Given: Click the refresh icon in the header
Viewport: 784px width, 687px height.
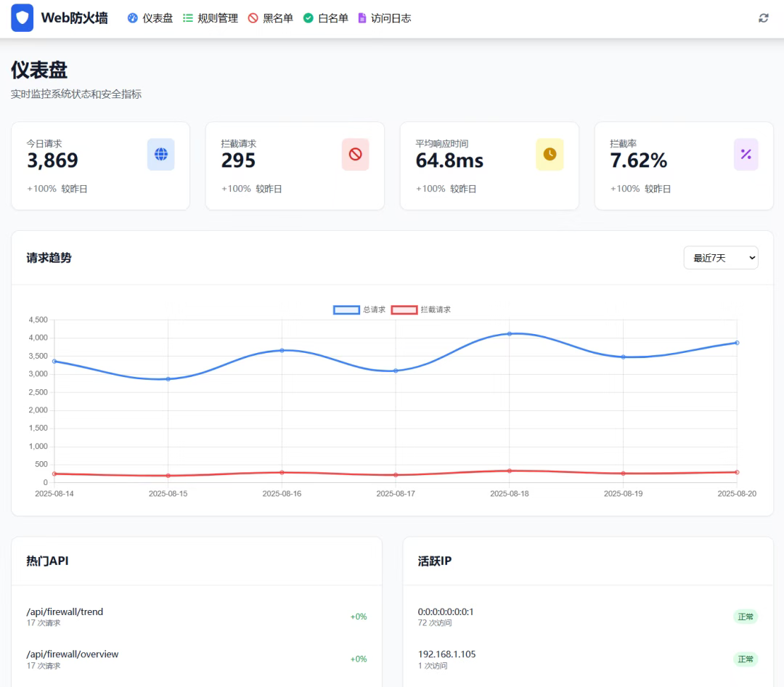Looking at the screenshot, I should [x=763, y=18].
